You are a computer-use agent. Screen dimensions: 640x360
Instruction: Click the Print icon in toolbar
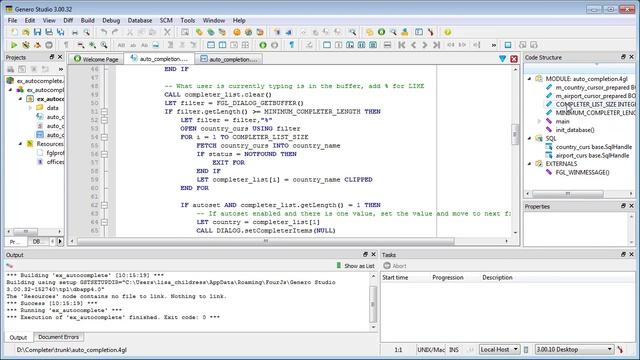pyautogui.click(x=75, y=32)
